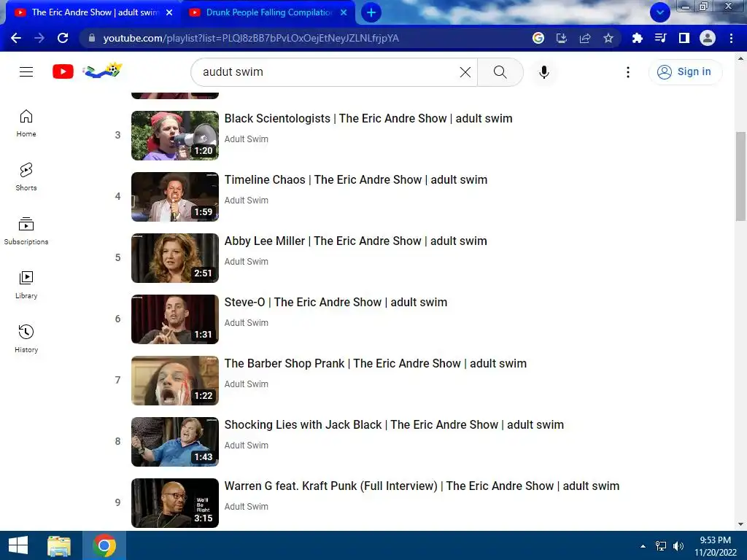
Task: Open the volume control in system tray
Action: [x=678, y=546]
